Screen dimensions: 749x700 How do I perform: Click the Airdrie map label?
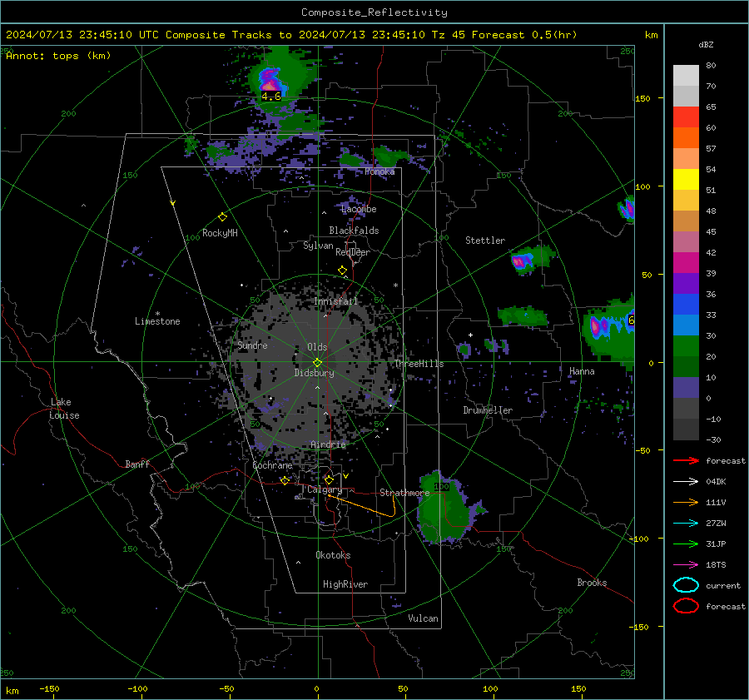coord(328,444)
